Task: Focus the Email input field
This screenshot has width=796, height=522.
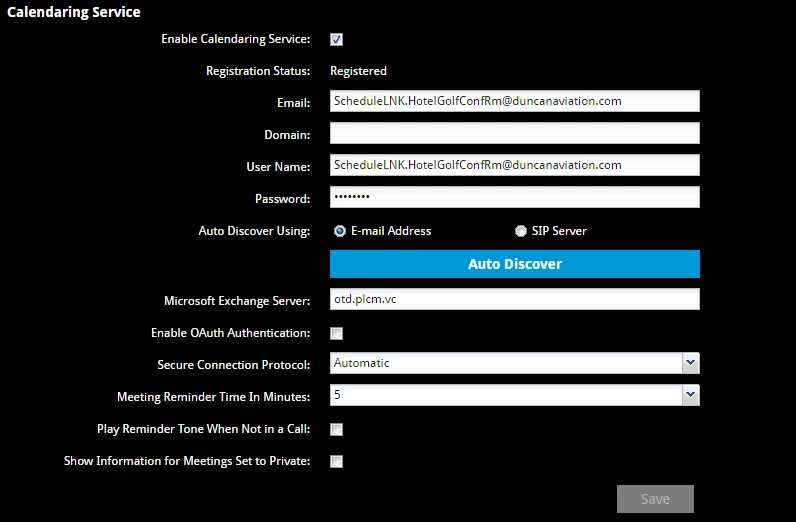Action: tap(515, 101)
